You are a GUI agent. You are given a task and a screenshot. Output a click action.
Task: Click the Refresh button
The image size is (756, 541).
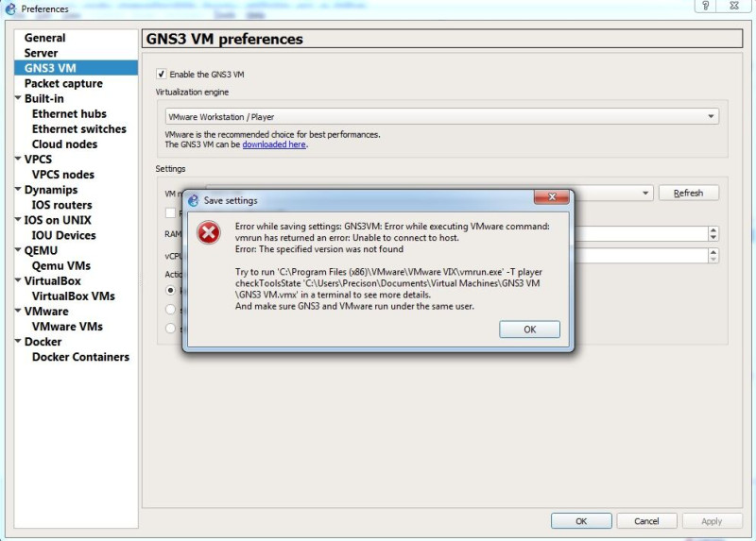689,193
